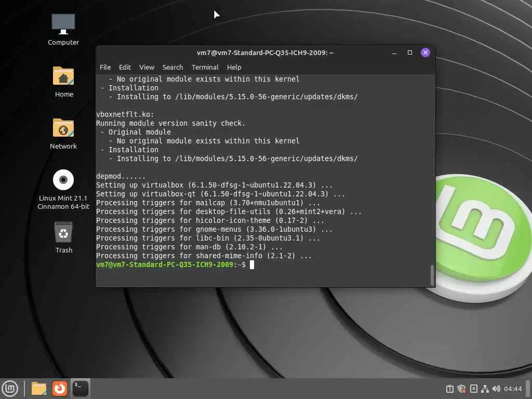Screen dimensions: 532x399
Task: Open the volume control tray icon
Action: pyautogui.click(x=496, y=389)
